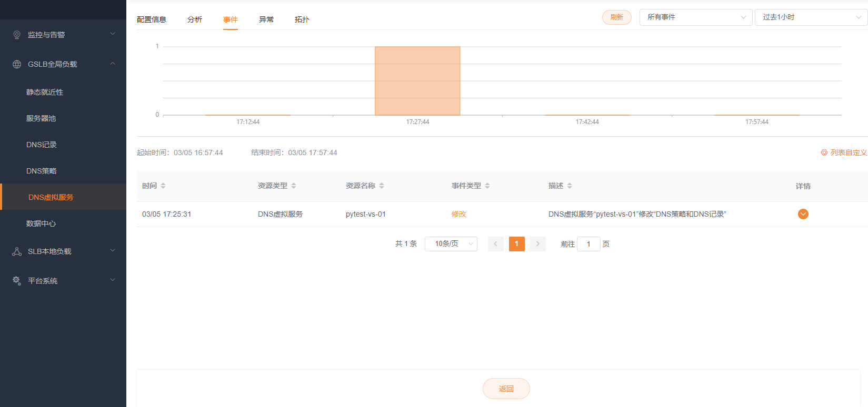Viewport: 868px width, 407px height.
Task: Switch to the 配置信息 tab
Action: click(152, 19)
